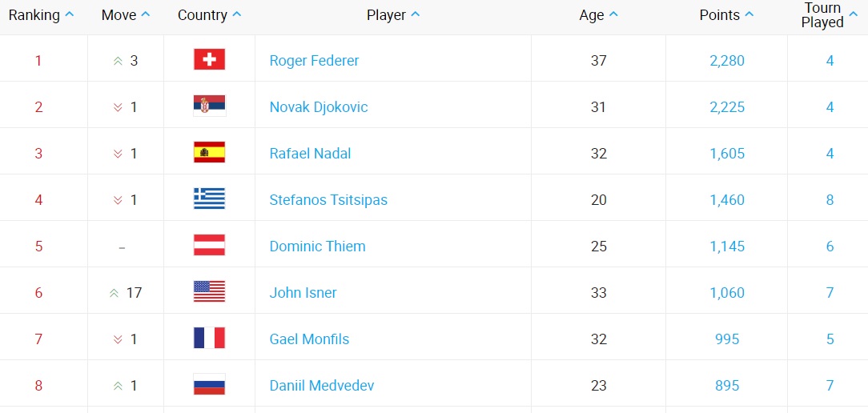Click the Spain flag icon
Viewport: 868px width, 413px height.
tap(209, 153)
